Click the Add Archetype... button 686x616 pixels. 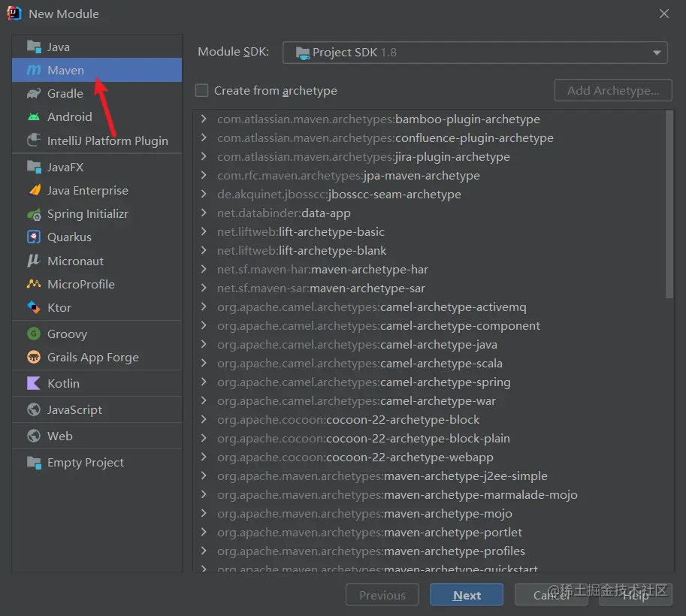point(613,91)
